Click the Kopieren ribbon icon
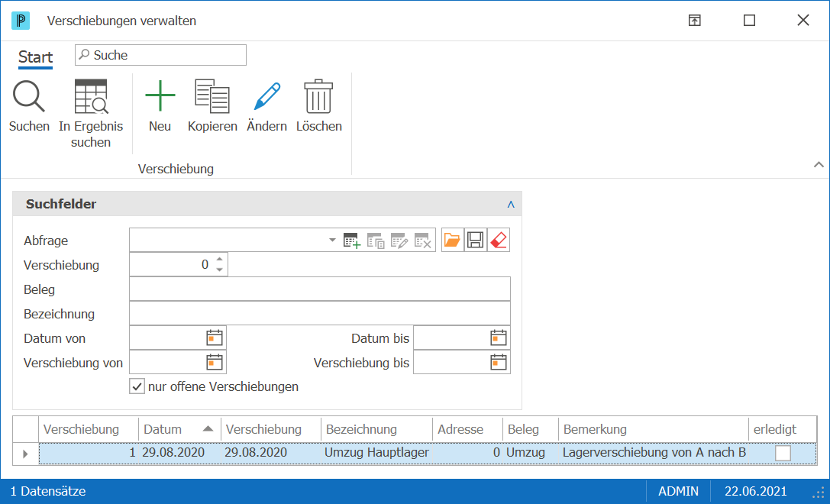830x504 pixels. pyautogui.click(x=212, y=96)
